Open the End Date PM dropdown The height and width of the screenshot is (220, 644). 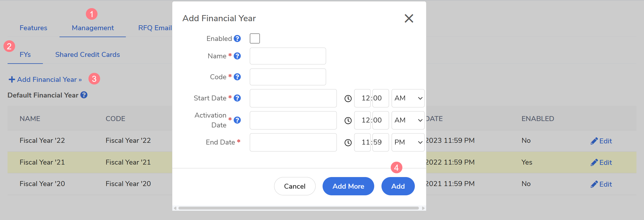point(408,142)
